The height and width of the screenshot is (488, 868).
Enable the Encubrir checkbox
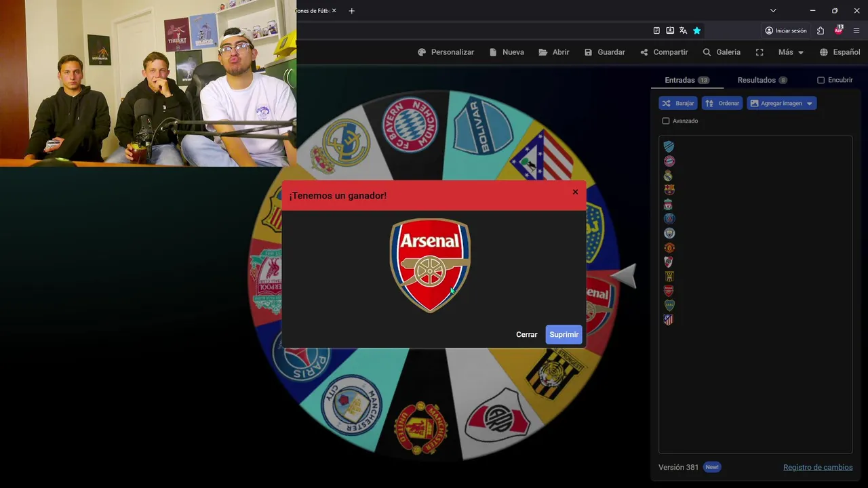pyautogui.click(x=821, y=80)
